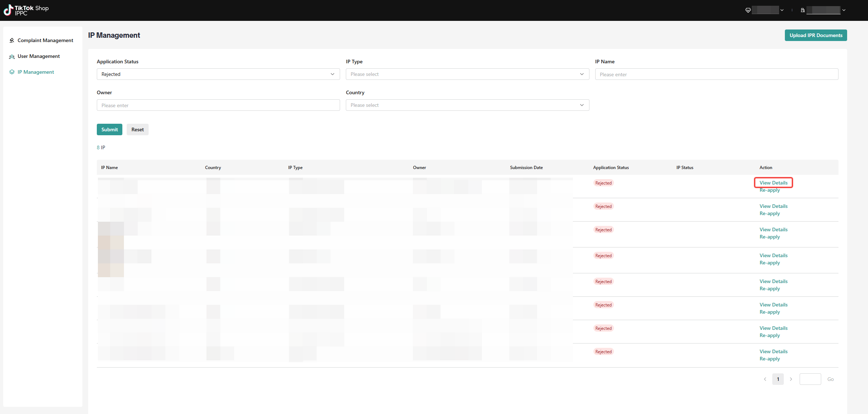Click the User Management people icon
Image resolution: width=868 pixels, height=414 pixels.
12,56
